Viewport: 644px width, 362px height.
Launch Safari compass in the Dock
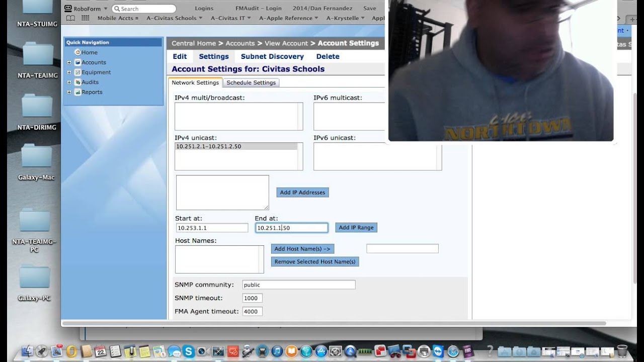[453, 351]
